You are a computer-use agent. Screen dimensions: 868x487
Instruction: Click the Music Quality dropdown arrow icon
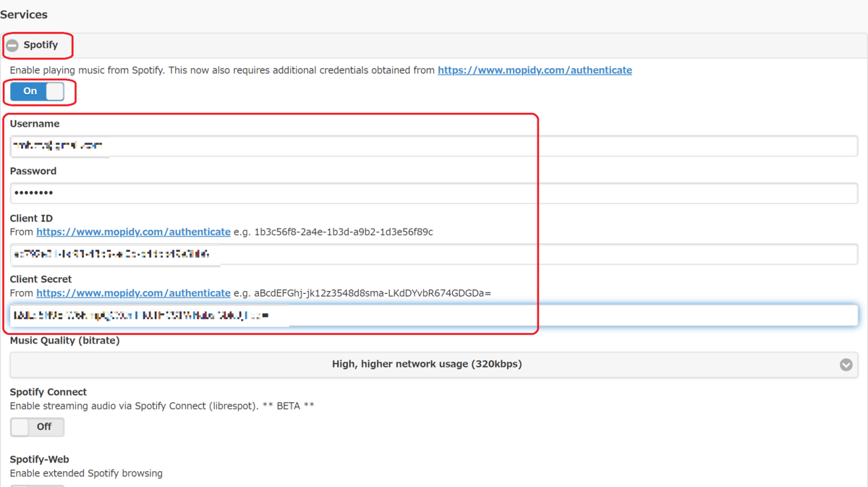pos(846,365)
